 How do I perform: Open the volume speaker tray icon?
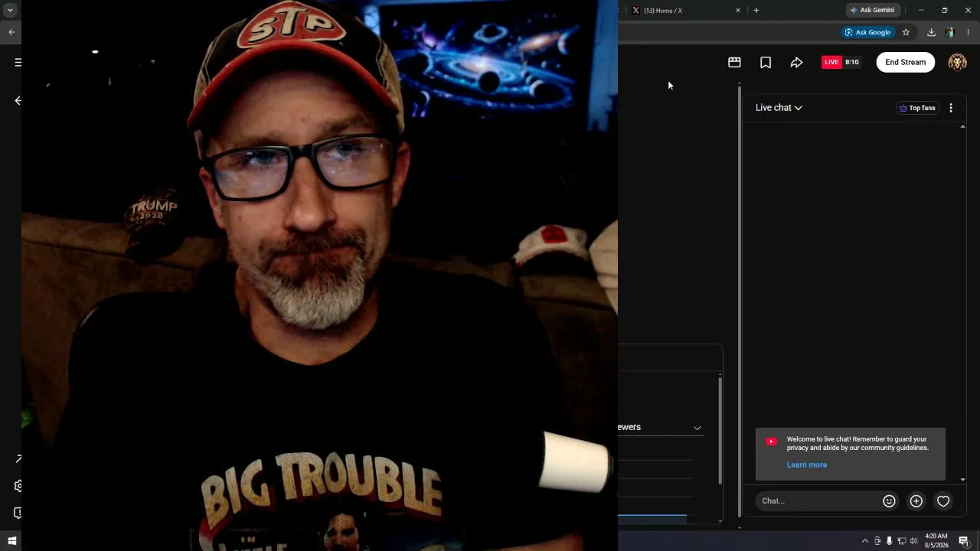click(x=913, y=541)
